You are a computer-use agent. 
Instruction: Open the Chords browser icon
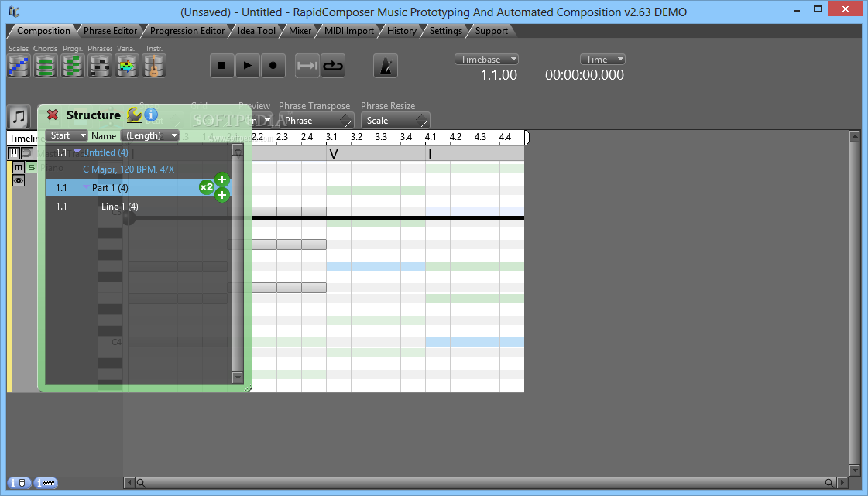[46, 67]
